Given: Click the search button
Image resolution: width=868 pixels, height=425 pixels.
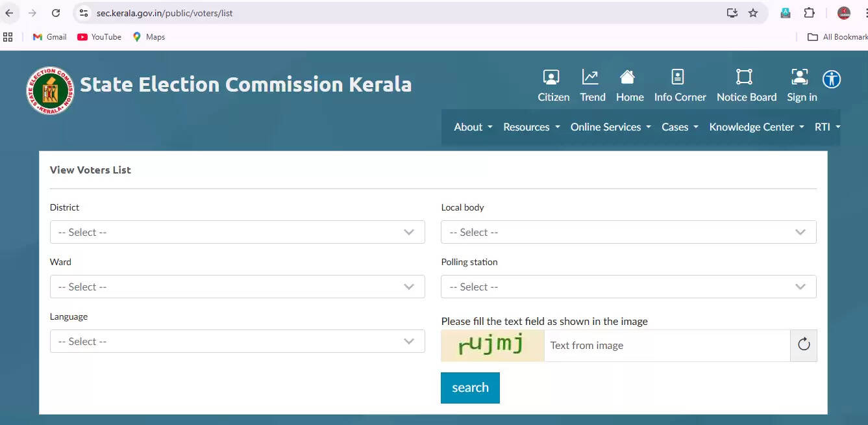Looking at the screenshot, I should click(469, 387).
